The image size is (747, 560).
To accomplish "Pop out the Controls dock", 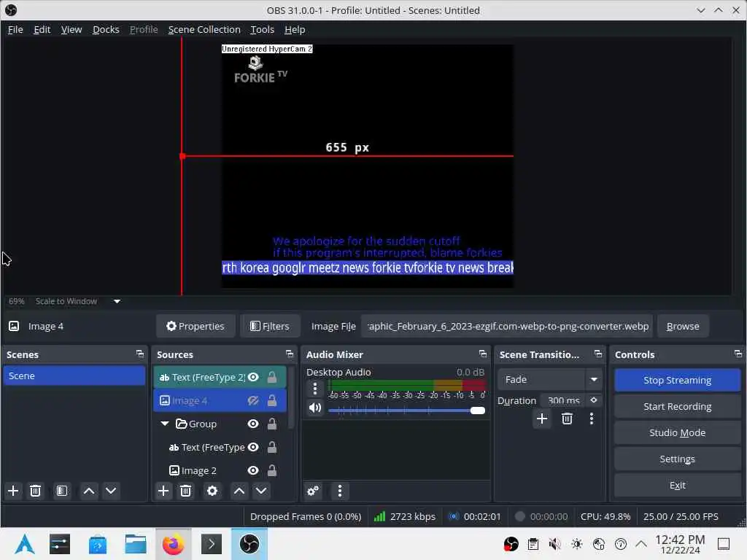I will click(738, 354).
